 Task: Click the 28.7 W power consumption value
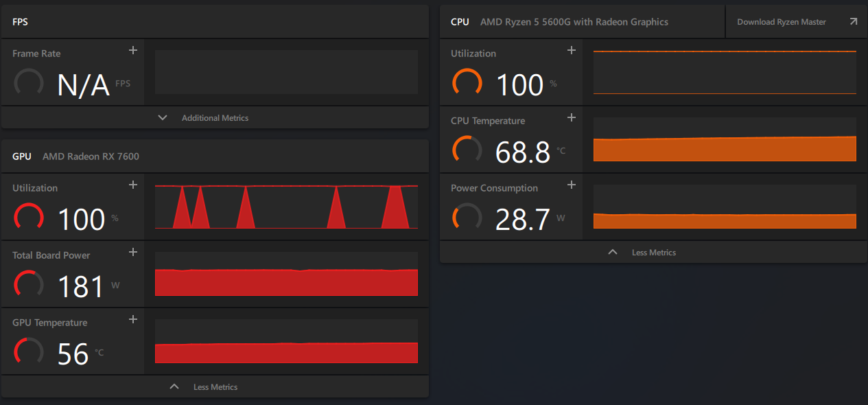tap(523, 220)
